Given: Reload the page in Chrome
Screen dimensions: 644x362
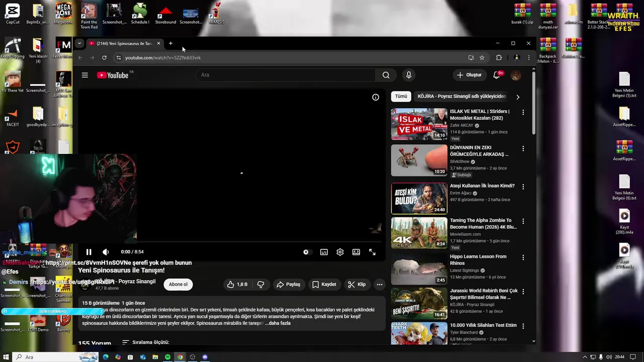Looking at the screenshot, I should [104, 58].
